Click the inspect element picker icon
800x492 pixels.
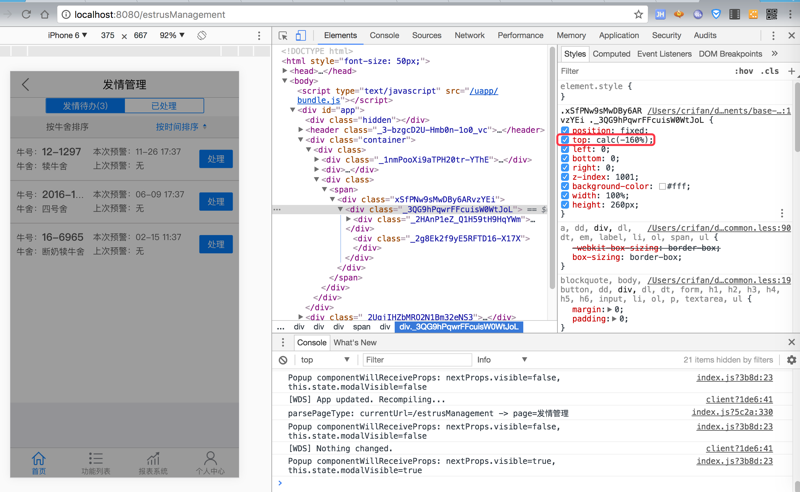(x=283, y=35)
